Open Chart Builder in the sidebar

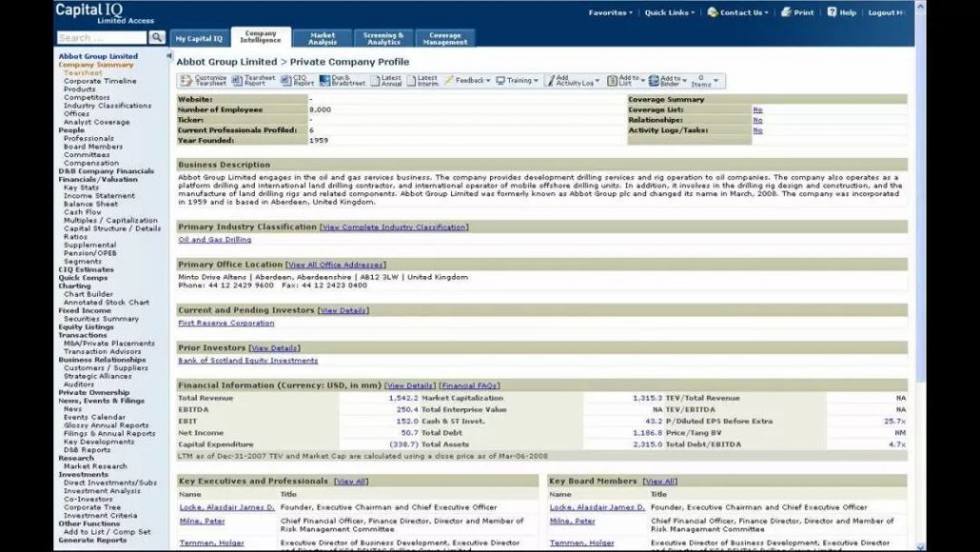click(88, 294)
